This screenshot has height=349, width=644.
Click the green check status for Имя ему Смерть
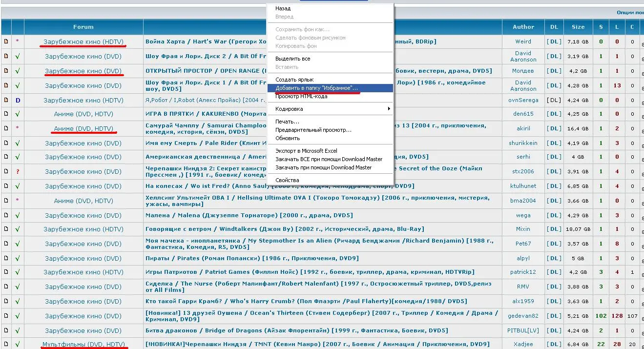(x=18, y=143)
